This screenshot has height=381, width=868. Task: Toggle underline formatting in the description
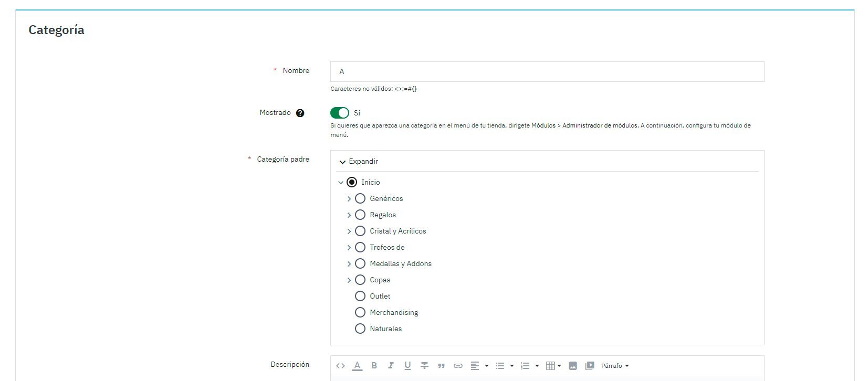(407, 366)
